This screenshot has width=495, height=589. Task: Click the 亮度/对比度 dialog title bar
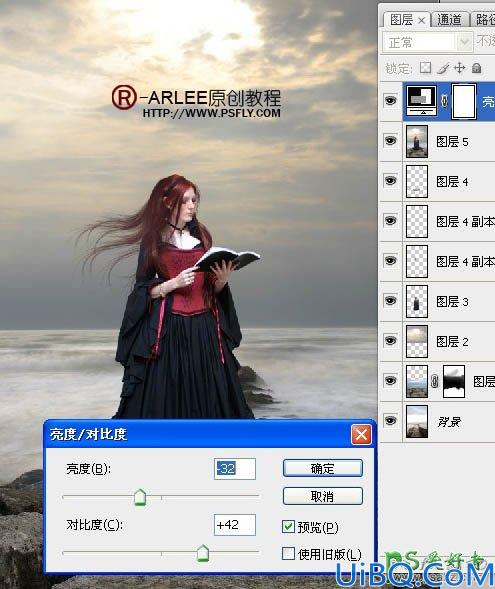click(x=210, y=435)
